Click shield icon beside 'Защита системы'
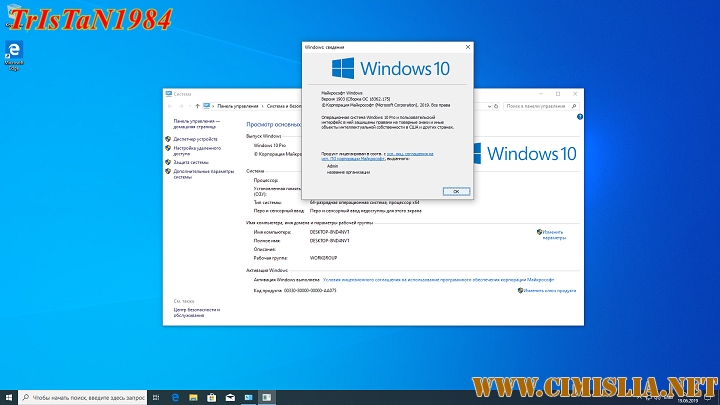This screenshot has height=405, width=720. [168, 162]
